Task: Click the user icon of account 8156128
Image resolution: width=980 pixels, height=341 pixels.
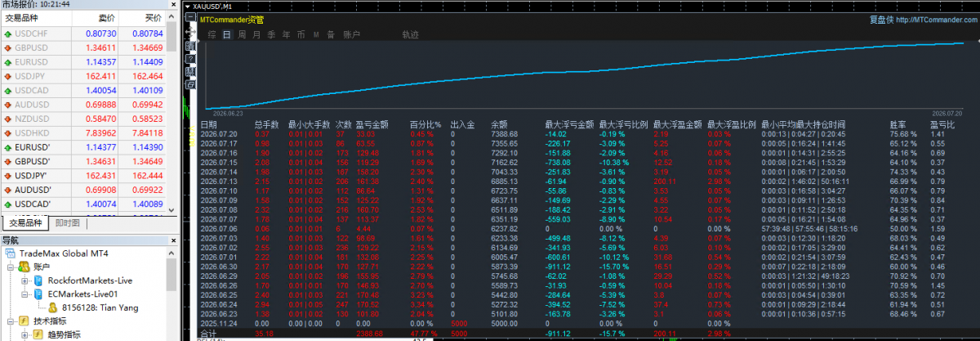Action: point(53,307)
